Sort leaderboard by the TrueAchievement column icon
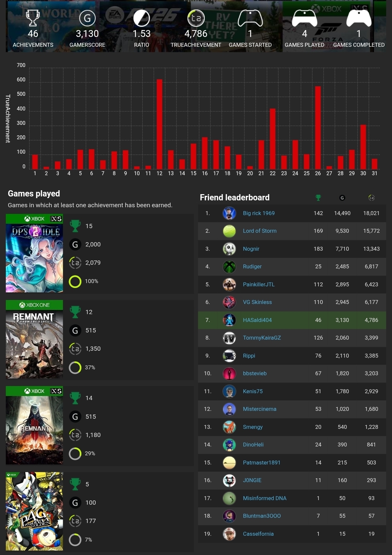The height and width of the screenshot is (555, 392). coord(371,197)
